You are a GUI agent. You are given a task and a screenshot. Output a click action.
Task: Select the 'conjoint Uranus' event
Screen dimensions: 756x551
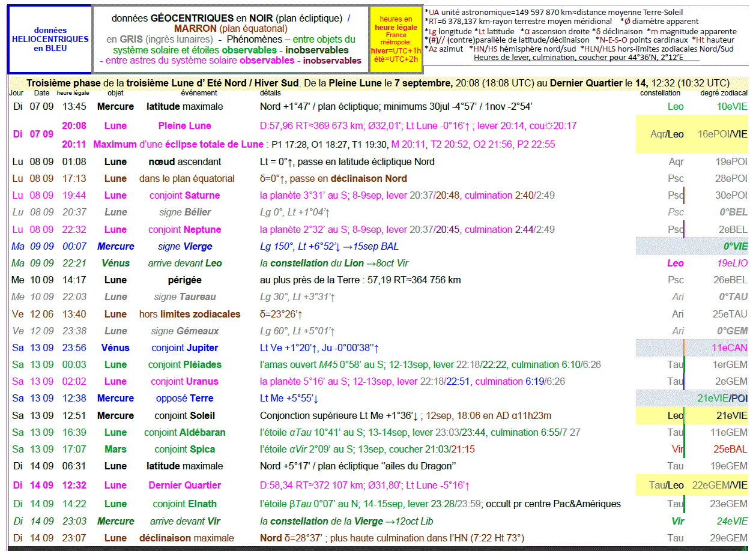[184, 381]
